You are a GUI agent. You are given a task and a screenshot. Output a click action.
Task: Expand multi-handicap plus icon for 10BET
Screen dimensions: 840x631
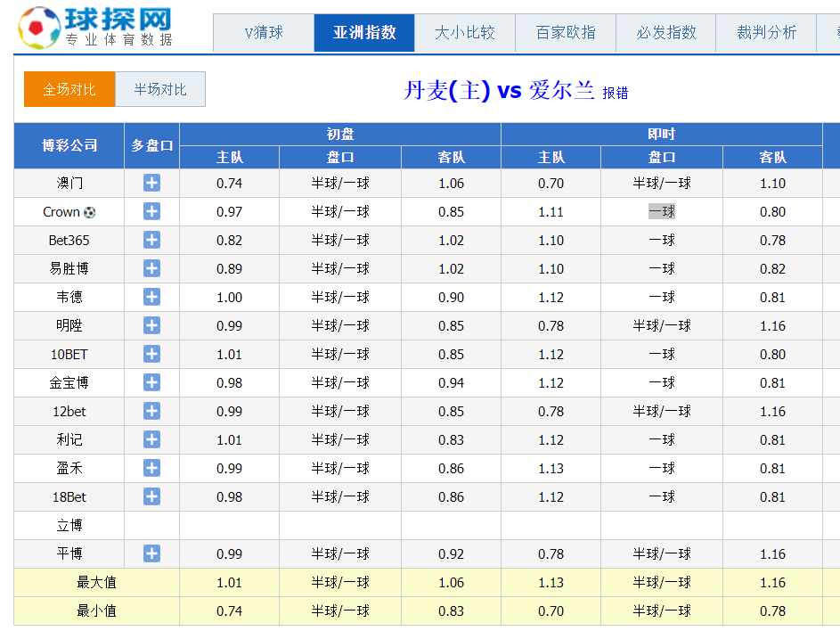point(151,354)
